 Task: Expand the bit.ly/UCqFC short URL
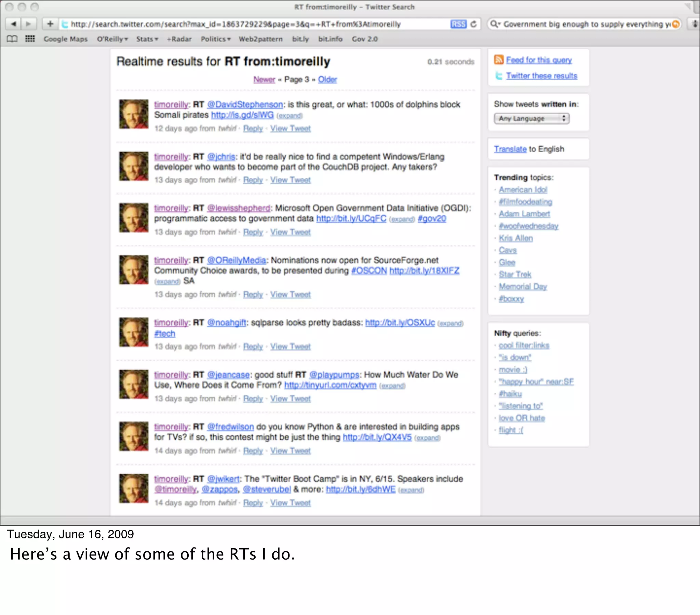click(x=402, y=219)
